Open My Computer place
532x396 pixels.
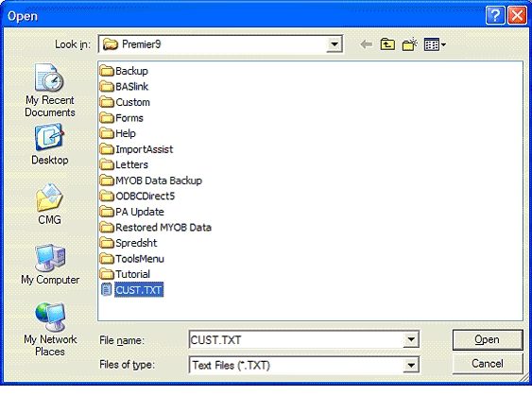tap(50, 265)
